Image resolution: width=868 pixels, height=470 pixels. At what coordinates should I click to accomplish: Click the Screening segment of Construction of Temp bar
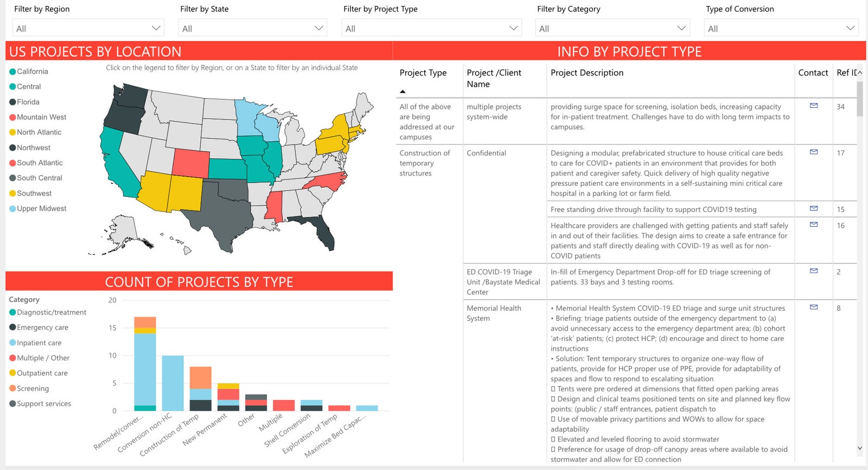(200, 378)
